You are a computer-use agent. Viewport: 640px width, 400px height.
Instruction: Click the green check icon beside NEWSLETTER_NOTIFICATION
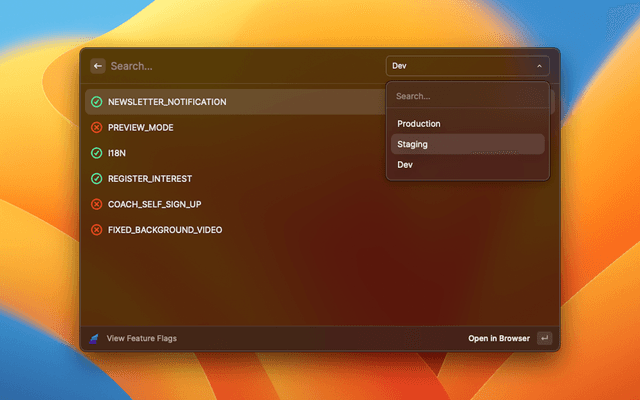[97, 102]
